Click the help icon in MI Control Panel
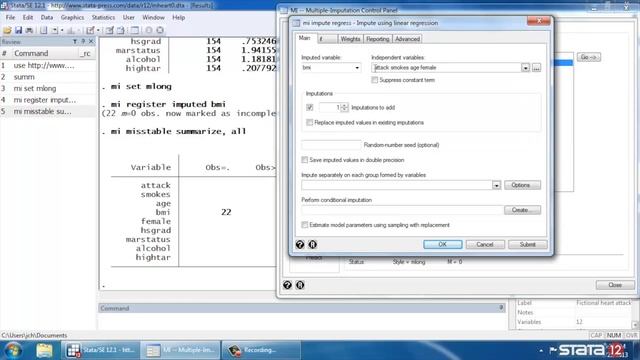 (287, 285)
